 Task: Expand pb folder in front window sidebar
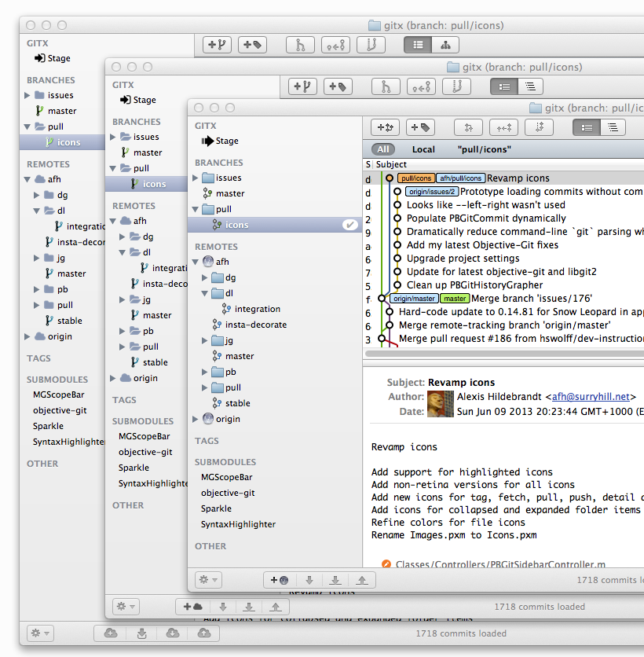coord(204,372)
